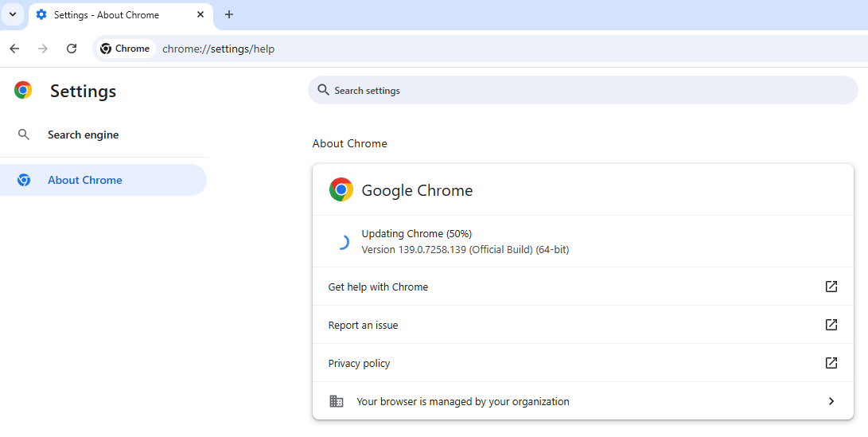
Task: Open the tab search dropdown arrow
Action: (x=13, y=14)
